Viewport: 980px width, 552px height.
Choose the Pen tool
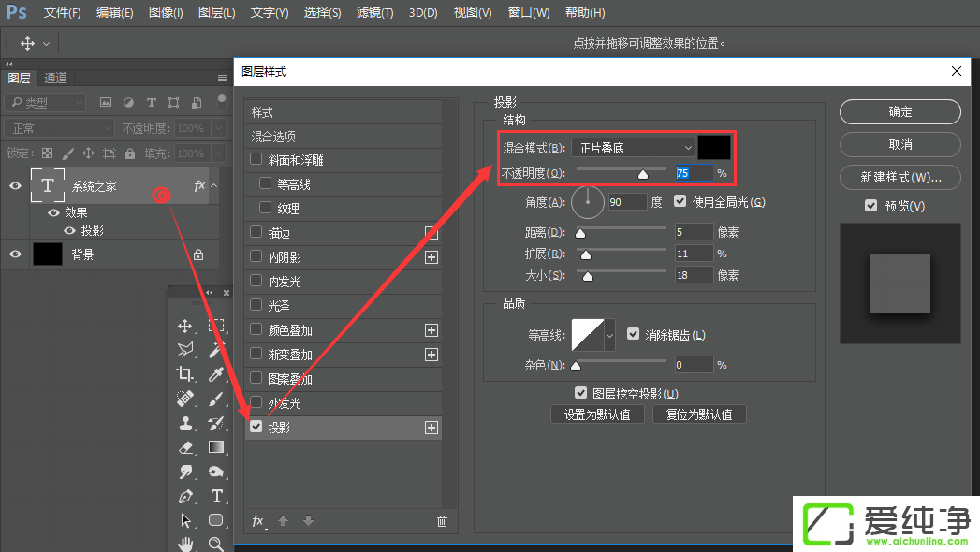pyautogui.click(x=185, y=496)
